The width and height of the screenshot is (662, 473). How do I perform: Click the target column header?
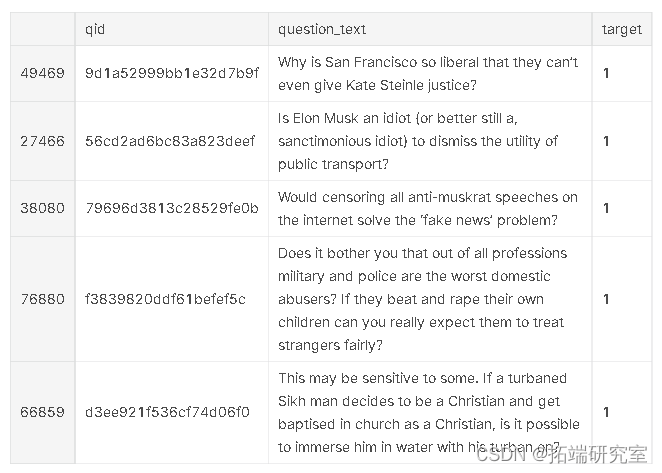coord(621,30)
